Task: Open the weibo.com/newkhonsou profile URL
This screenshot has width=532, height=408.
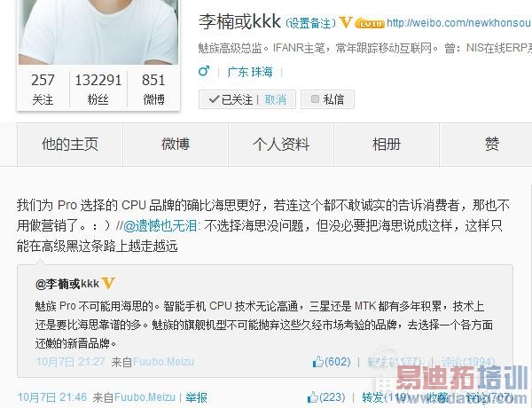Action: [458, 23]
